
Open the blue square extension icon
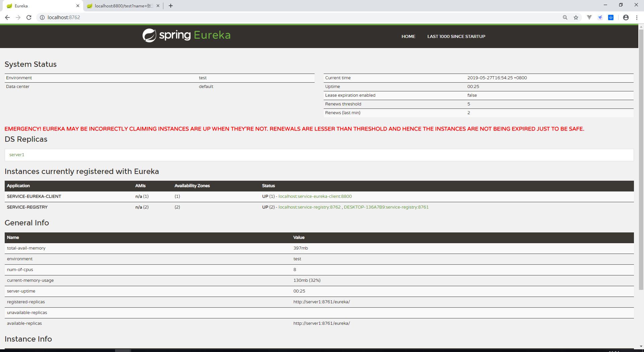[611, 17]
